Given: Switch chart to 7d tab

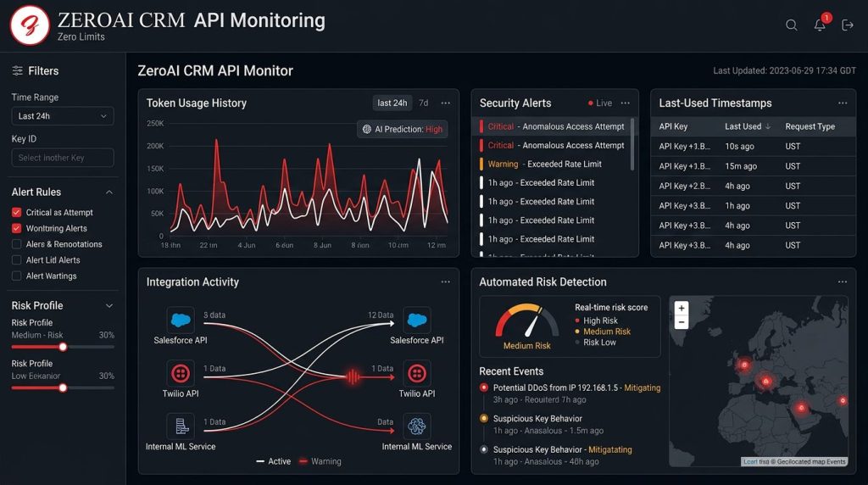Looking at the screenshot, I should (424, 103).
